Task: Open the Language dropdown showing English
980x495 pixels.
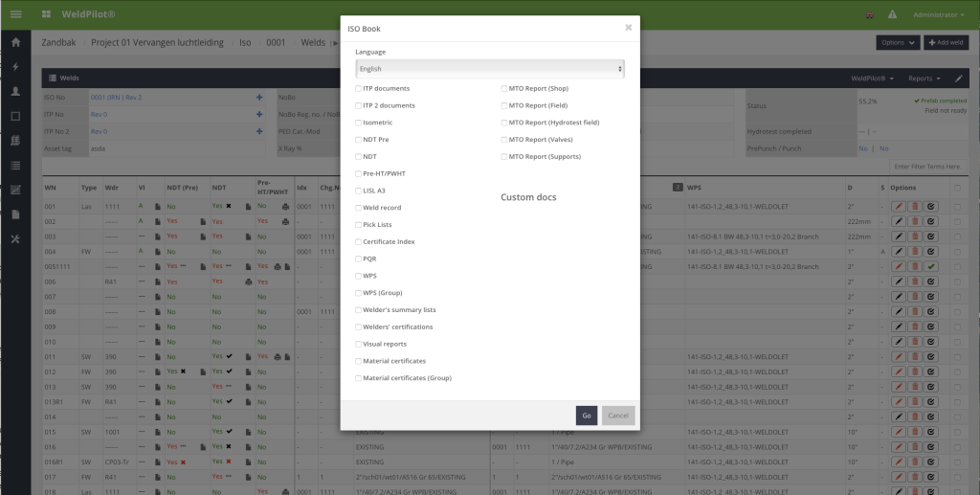Action: click(x=490, y=69)
